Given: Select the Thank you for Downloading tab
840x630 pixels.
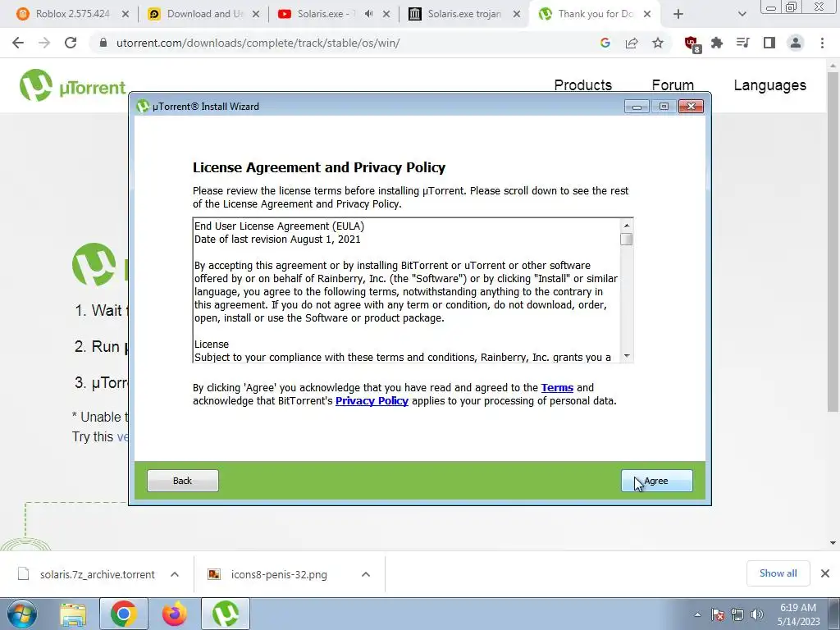Looking at the screenshot, I should click(x=595, y=14).
